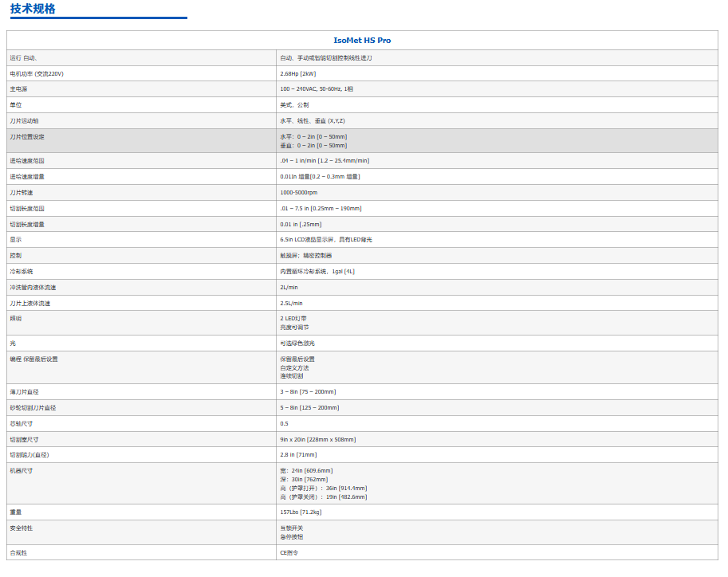Click the value 1000-5000rpm
The height and width of the screenshot is (577, 728).
[x=299, y=193]
